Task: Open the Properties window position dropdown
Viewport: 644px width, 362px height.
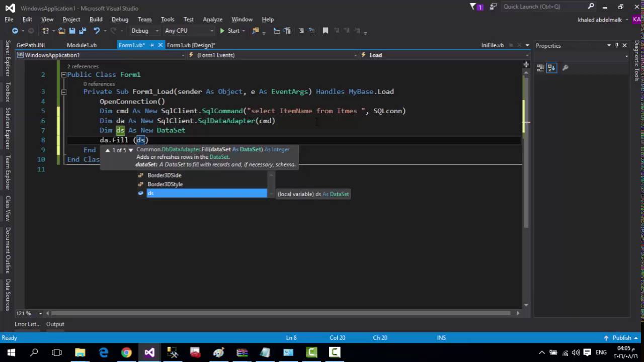Action: coord(609,45)
